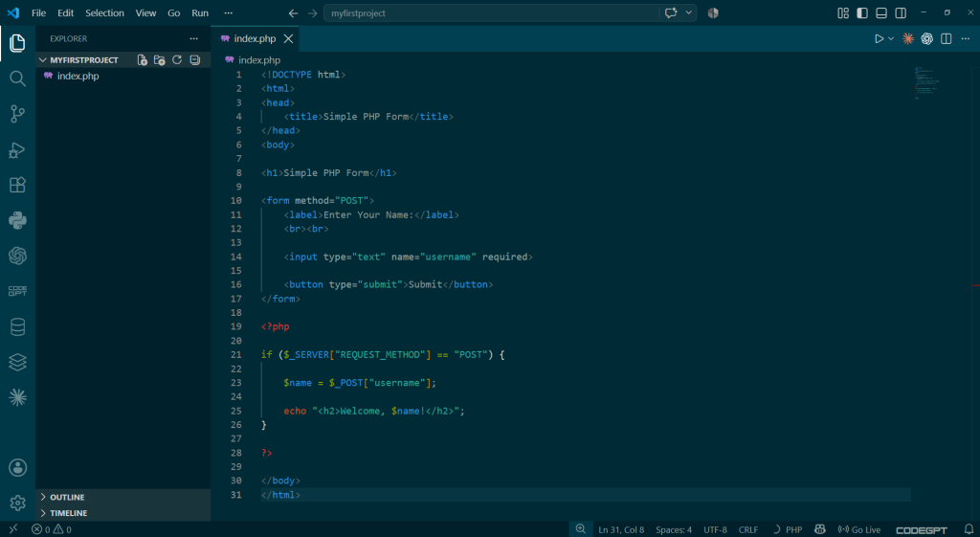Toggle the bottom panel
980x537 pixels.
[881, 12]
